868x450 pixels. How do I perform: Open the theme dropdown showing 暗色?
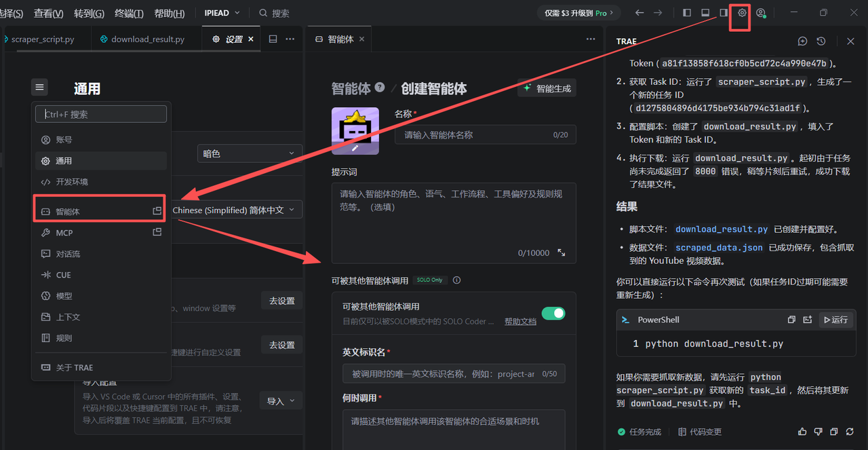pyautogui.click(x=250, y=153)
